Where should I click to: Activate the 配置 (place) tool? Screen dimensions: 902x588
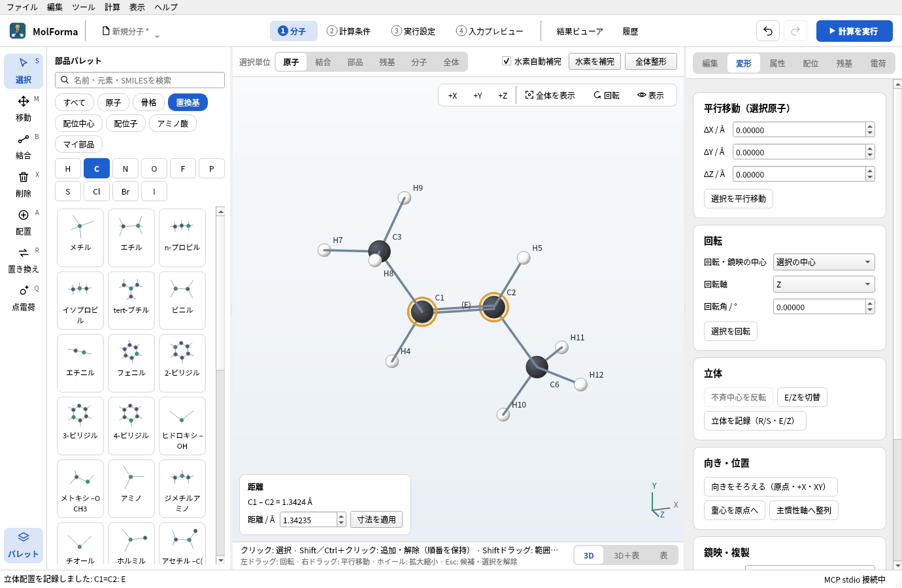24,222
